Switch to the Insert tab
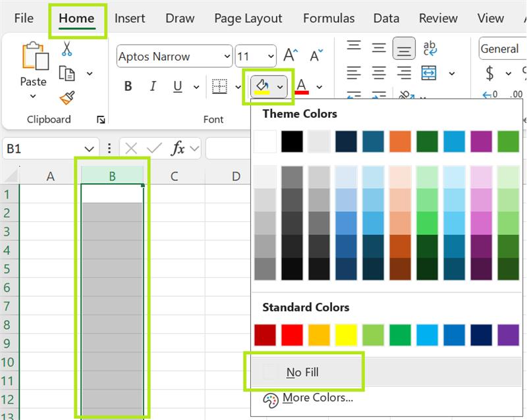The image size is (527, 420). (x=130, y=18)
